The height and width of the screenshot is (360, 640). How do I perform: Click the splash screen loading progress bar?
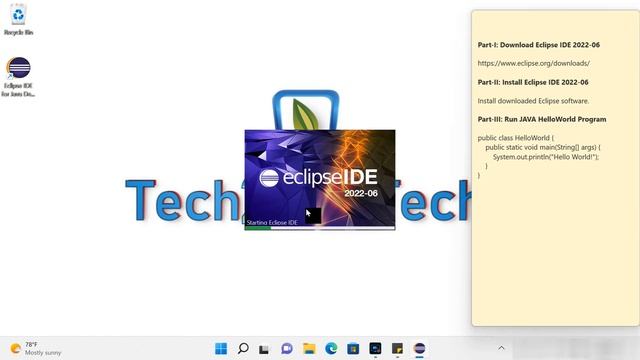pos(320,228)
